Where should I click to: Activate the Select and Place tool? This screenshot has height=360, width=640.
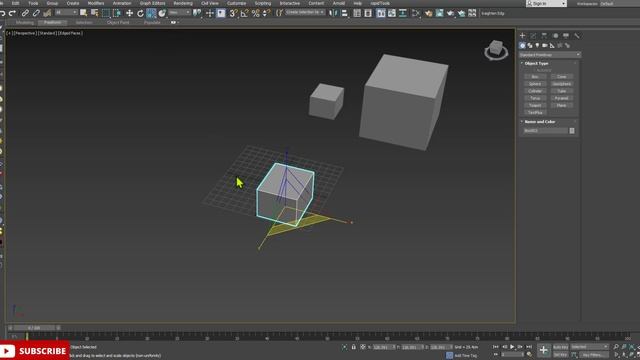[162, 13]
